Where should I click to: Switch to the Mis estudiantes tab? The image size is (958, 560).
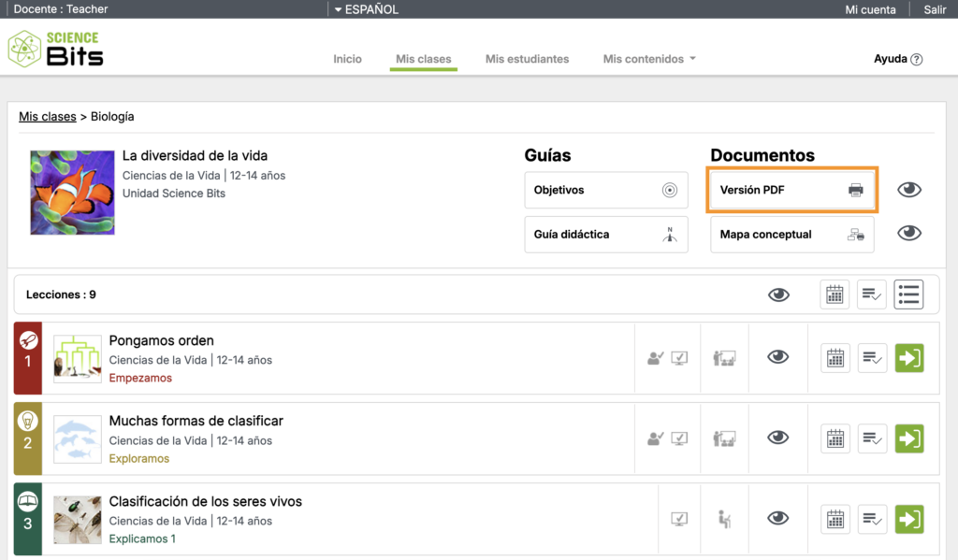click(527, 58)
